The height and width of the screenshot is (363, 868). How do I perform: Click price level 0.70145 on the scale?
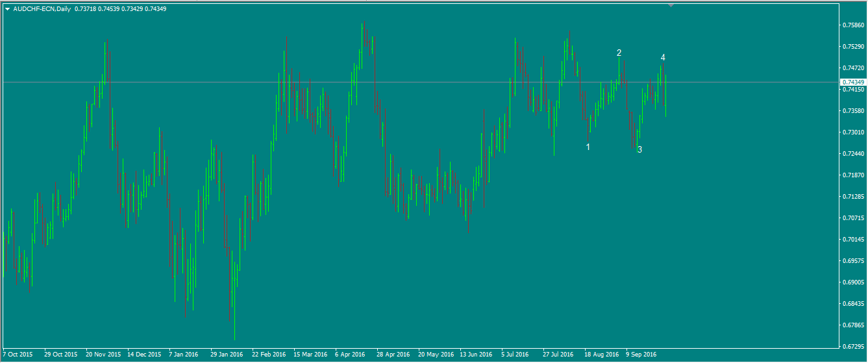[852, 240]
